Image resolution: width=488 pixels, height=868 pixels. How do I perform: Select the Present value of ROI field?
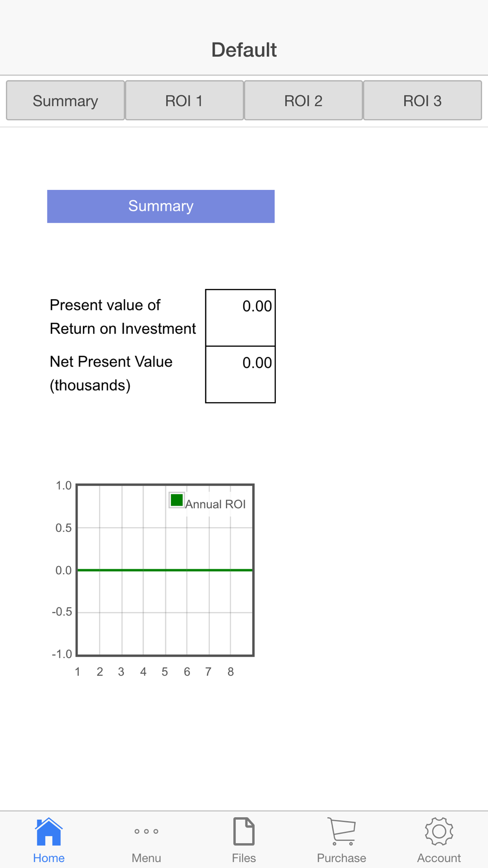(241, 318)
